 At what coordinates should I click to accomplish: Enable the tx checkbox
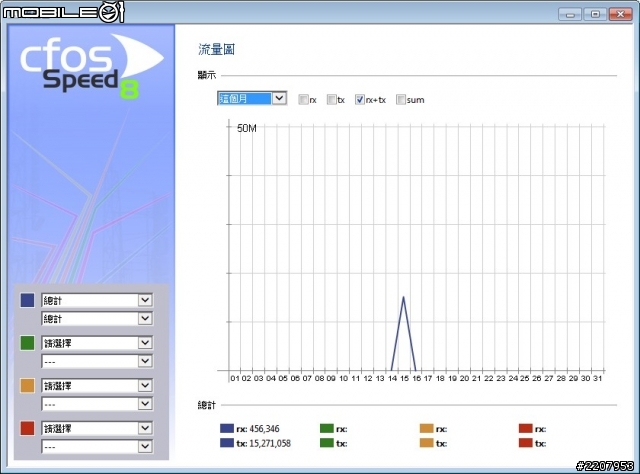[x=331, y=100]
